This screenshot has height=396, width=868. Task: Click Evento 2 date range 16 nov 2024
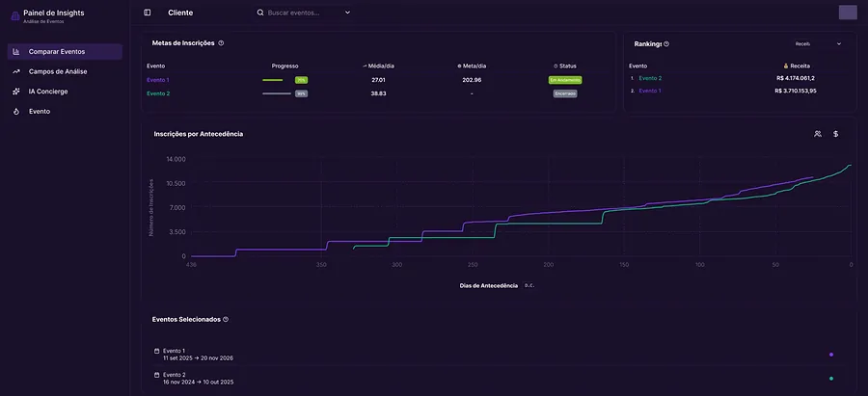198,383
